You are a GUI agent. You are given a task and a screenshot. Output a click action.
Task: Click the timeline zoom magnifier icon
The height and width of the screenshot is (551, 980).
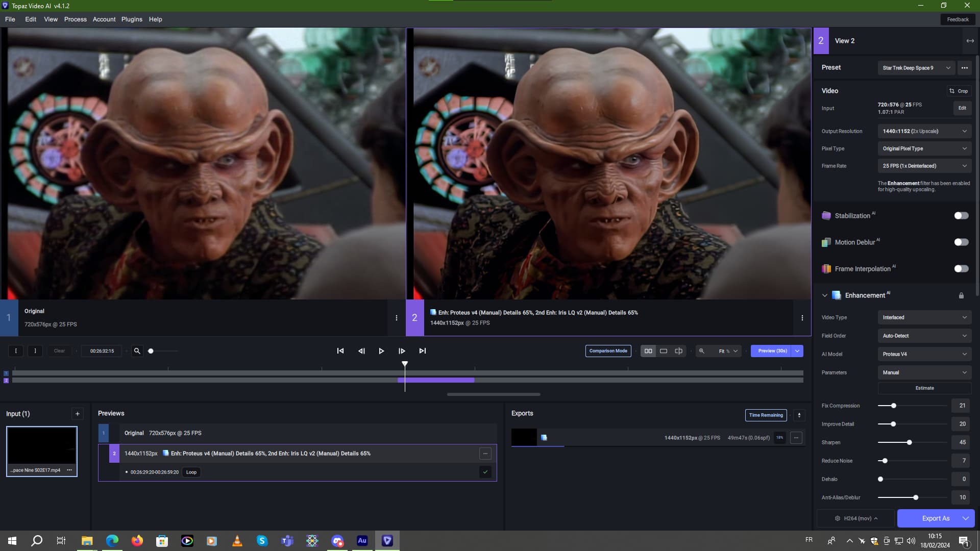pos(137,351)
